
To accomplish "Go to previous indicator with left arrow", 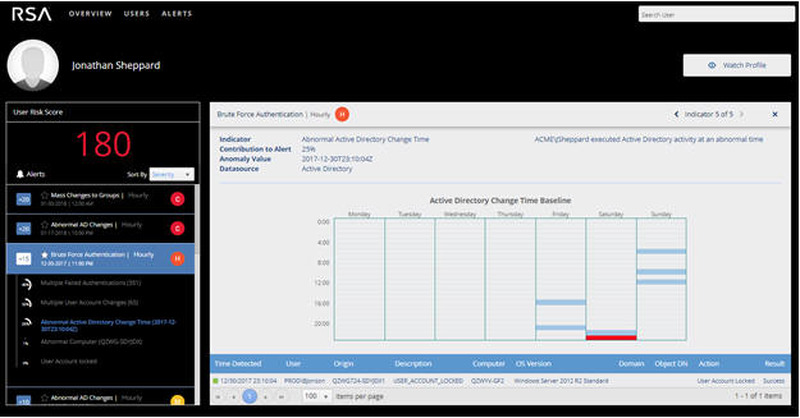I will point(676,114).
